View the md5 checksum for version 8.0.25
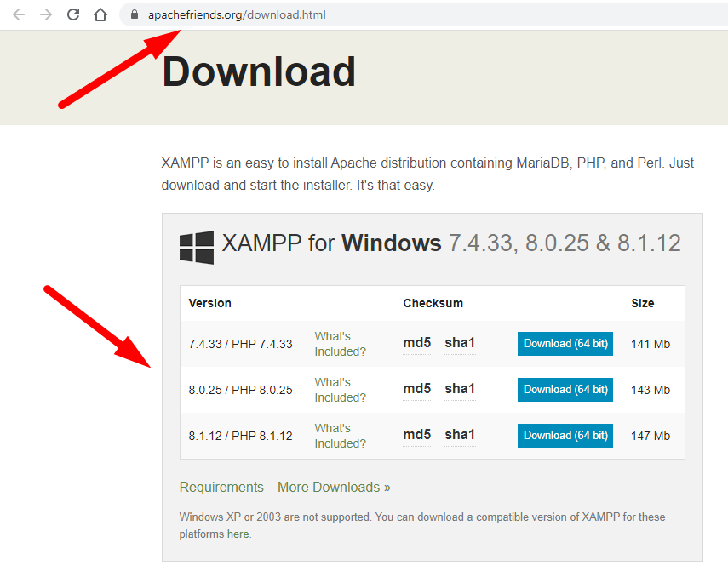The width and height of the screenshot is (728, 577). coord(416,389)
